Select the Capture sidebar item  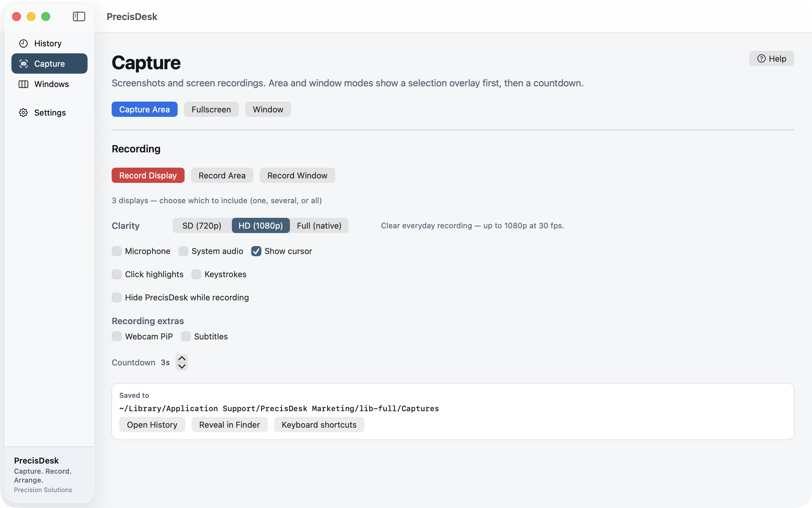pos(49,63)
